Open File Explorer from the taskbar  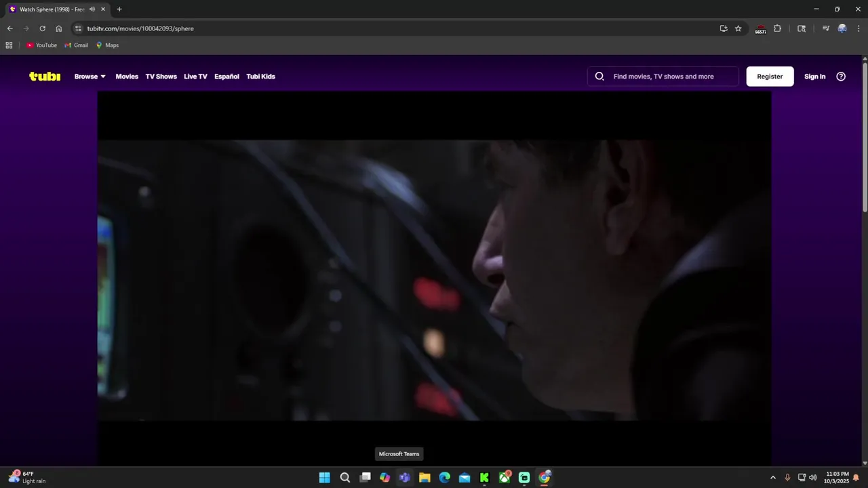coord(425,478)
